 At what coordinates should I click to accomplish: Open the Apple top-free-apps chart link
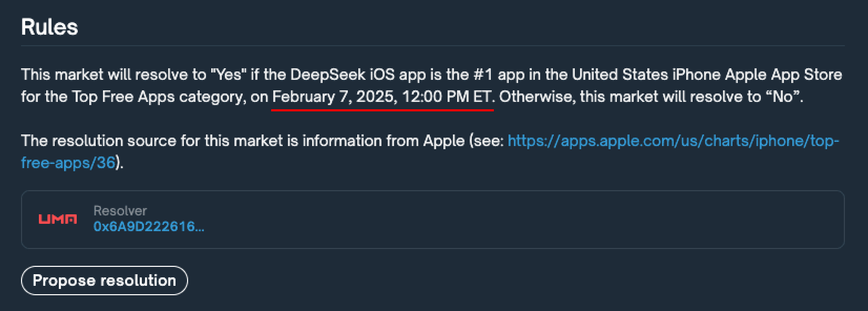tap(673, 141)
